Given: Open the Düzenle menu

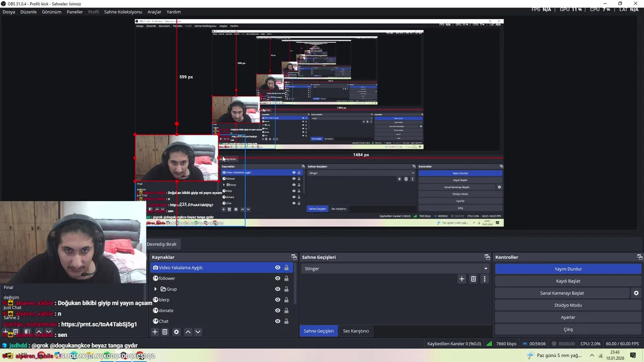Looking at the screenshot, I should pyautogui.click(x=28, y=12).
